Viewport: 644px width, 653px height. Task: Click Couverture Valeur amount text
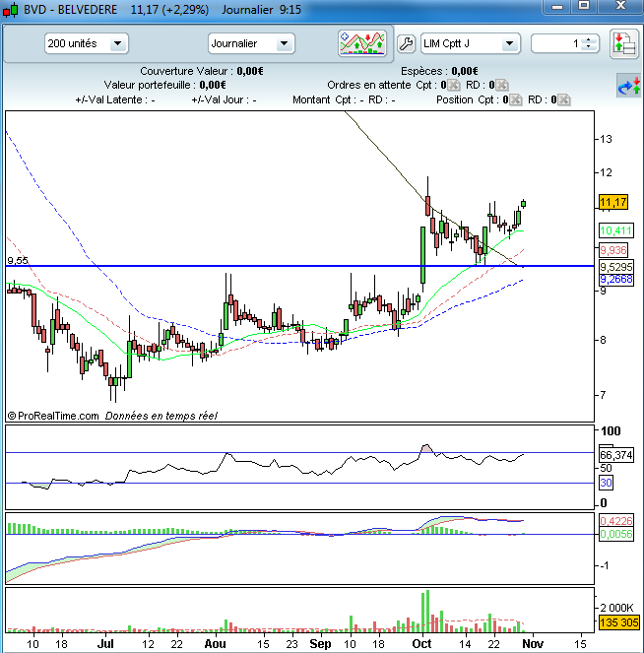(x=250, y=71)
